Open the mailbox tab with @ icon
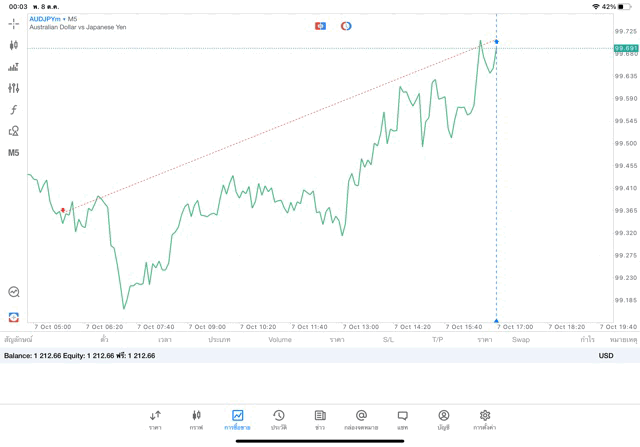Image resolution: width=640 pixels, height=447 pixels. click(x=361, y=419)
